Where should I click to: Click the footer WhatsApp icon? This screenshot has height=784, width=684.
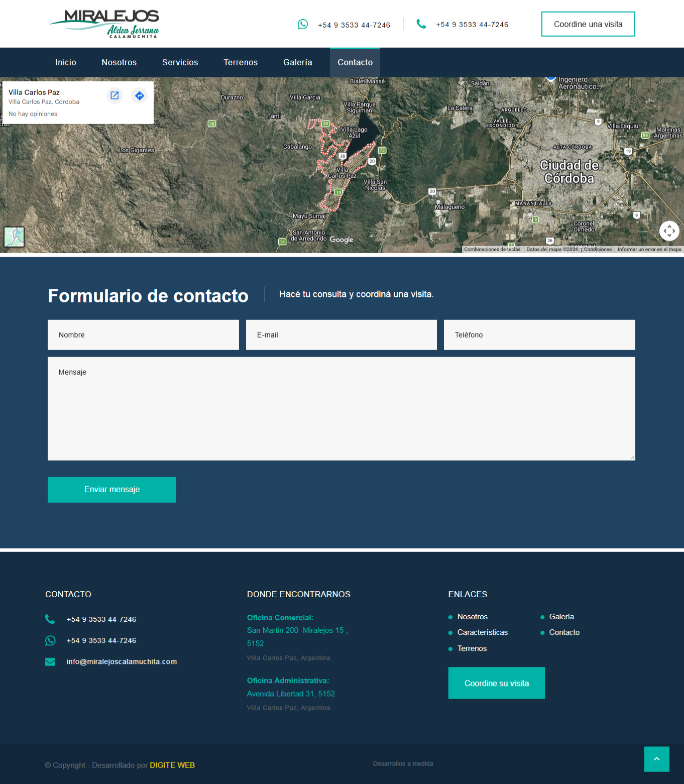pos(50,640)
